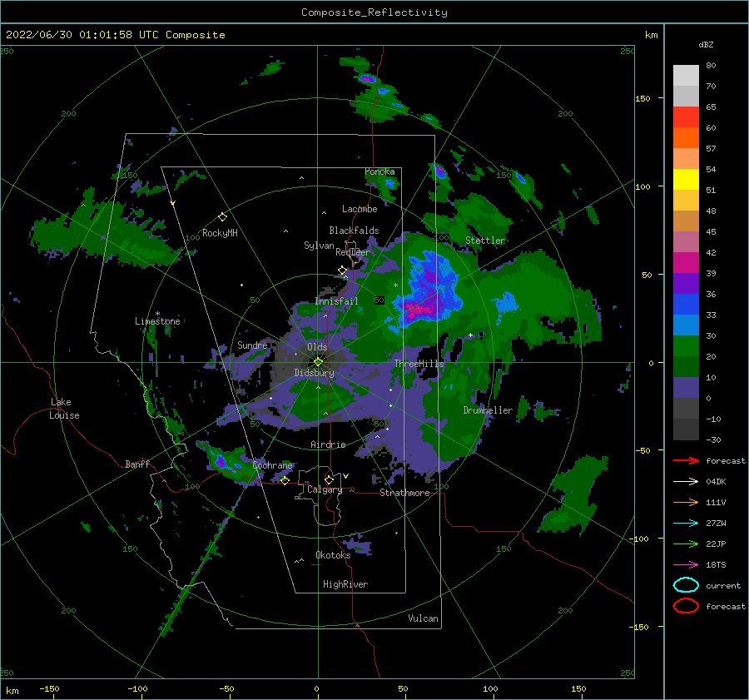Click the Calgary city label
The width and height of the screenshot is (749, 700).
click(x=325, y=489)
